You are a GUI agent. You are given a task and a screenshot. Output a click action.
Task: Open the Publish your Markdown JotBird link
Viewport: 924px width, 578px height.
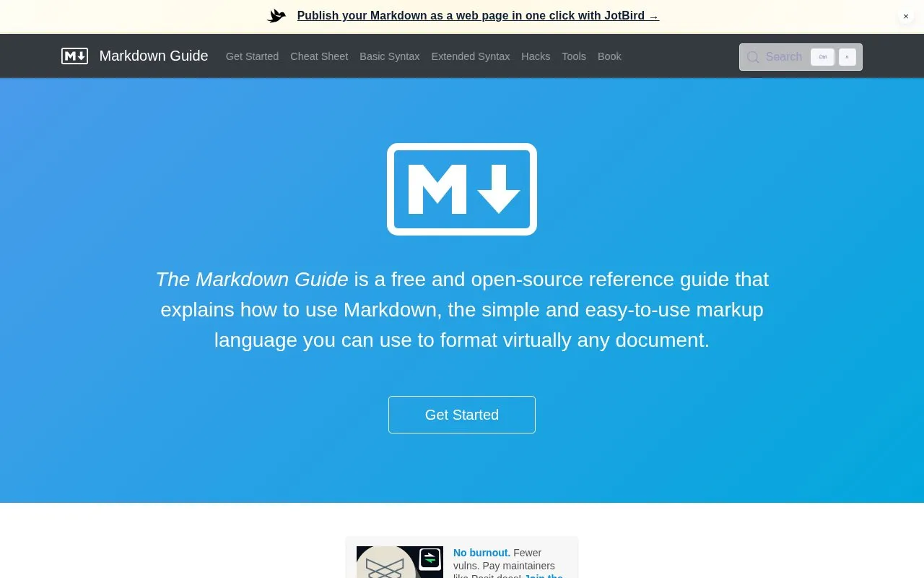pyautogui.click(x=478, y=16)
